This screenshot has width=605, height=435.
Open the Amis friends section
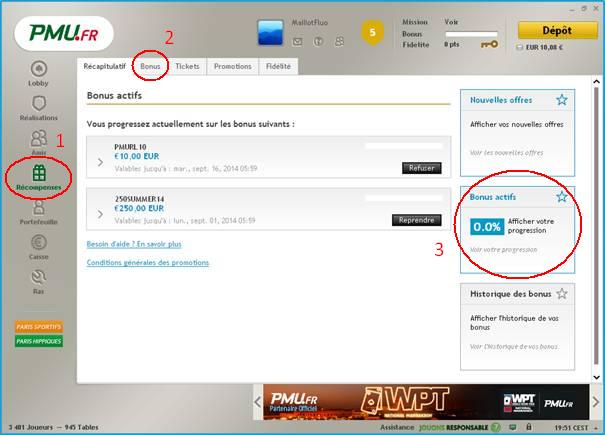point(39,143)
